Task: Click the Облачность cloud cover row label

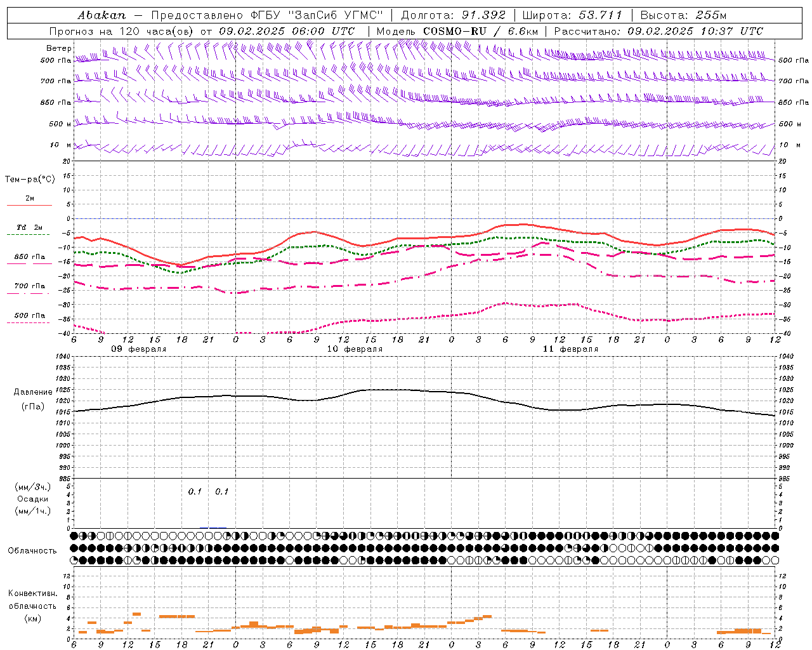Action: 32,551
